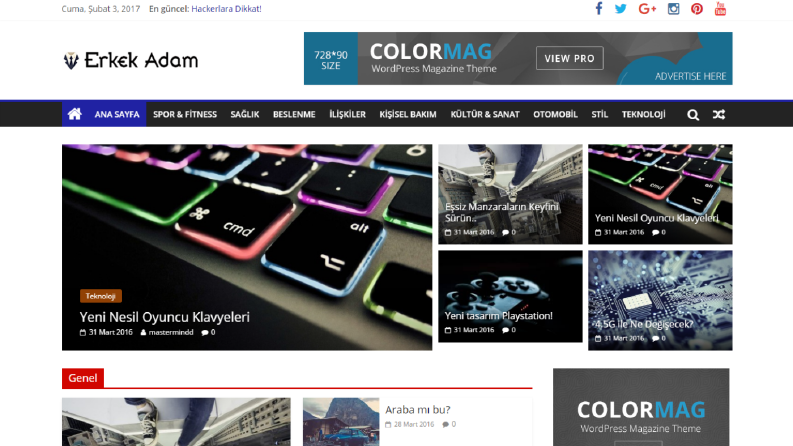Open the Facebook social icon
Viewport: 793px width, 446px height.
point(599,9)
